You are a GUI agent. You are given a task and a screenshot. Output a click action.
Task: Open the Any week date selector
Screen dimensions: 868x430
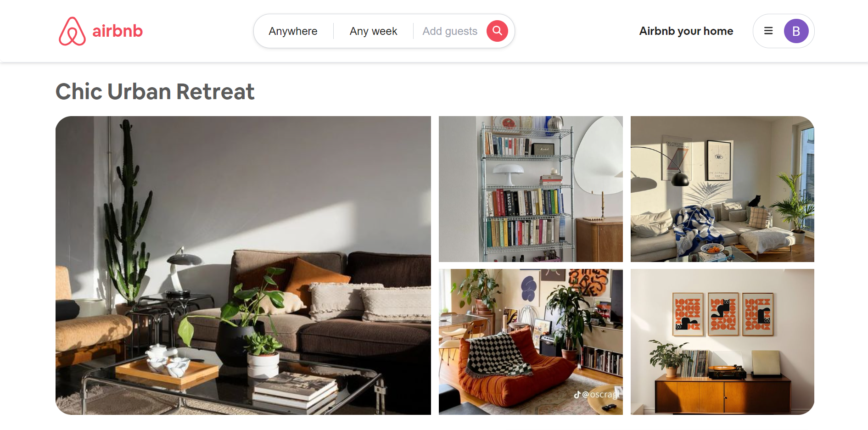(373, 31)
